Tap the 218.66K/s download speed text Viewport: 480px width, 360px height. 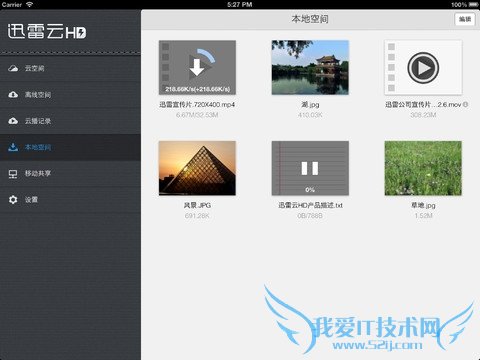pos(197,89)
